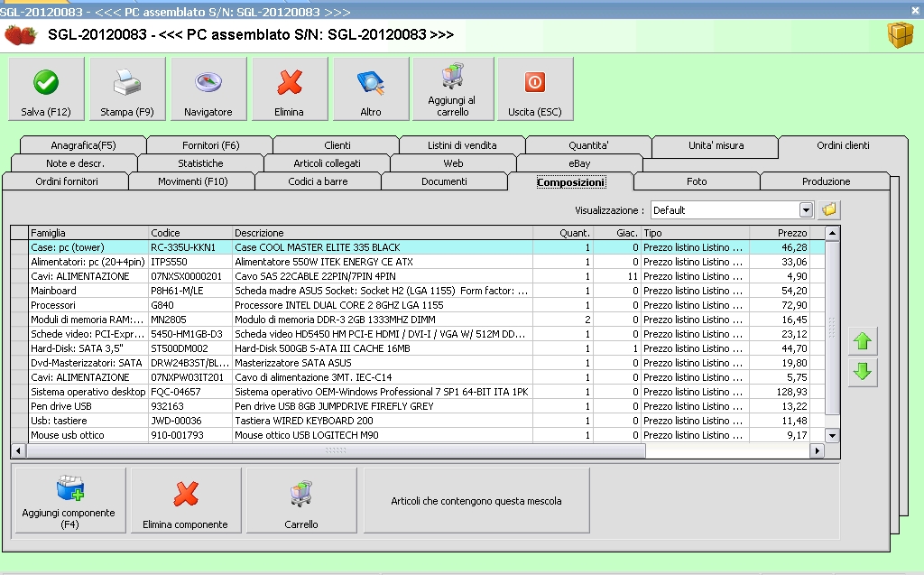Click the table scroll up arrow
This screenshot has width=924, height=575.
(832, 233)
